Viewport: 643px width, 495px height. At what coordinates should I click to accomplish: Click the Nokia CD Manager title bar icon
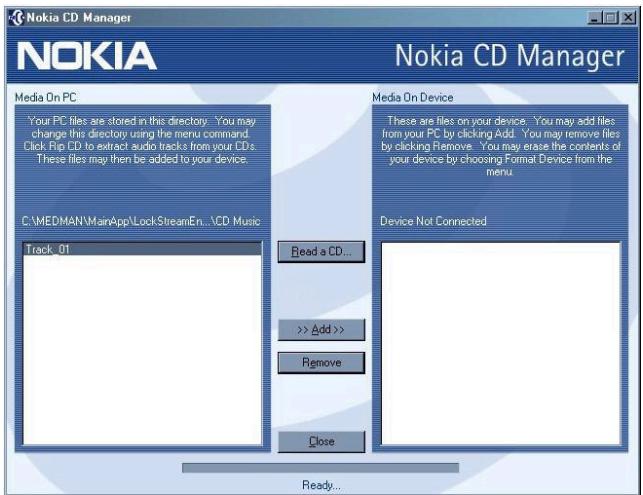[16, 18]
